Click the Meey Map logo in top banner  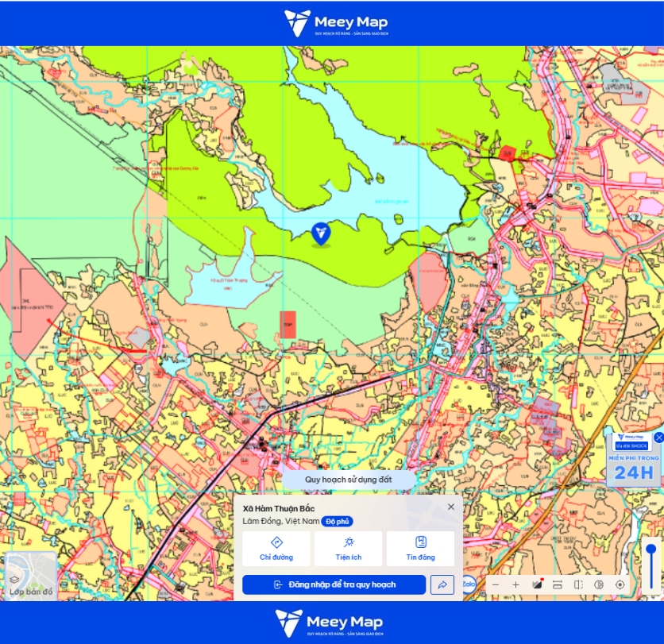click(x=336, y=23)
